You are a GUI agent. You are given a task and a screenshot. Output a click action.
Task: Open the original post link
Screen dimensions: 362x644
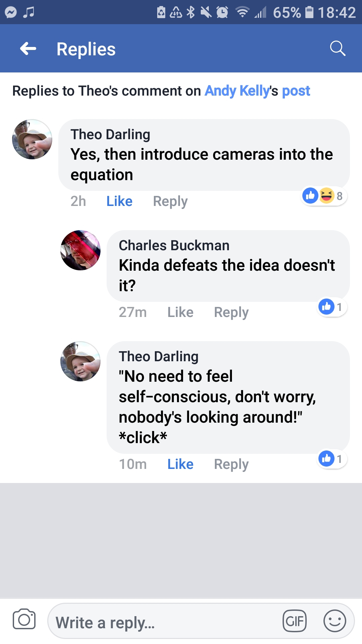[296, 91]
